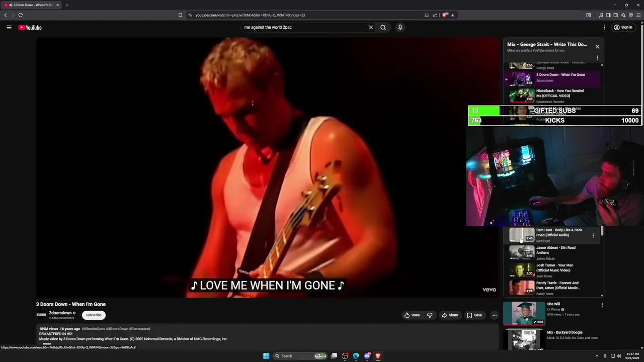Clear the search box with X
The height and width of the screenshot is (362, 644).
coord(371,27)
